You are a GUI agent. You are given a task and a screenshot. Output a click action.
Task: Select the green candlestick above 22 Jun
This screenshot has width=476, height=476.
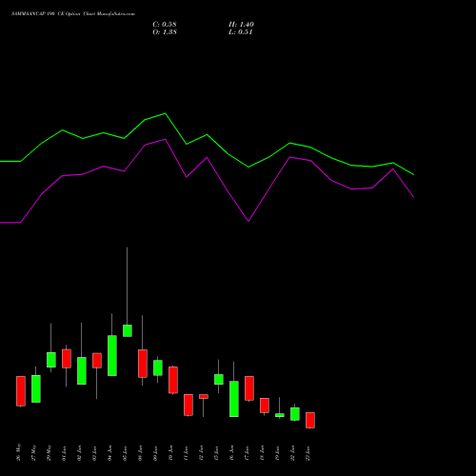tap(295, 414)
